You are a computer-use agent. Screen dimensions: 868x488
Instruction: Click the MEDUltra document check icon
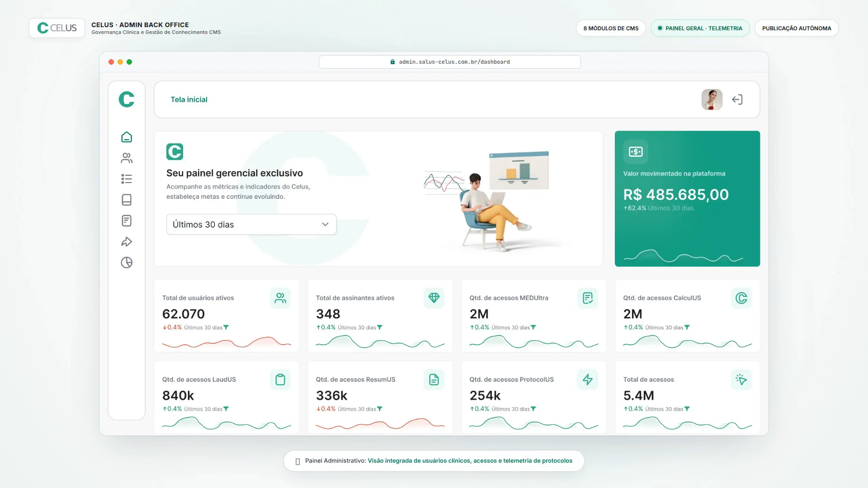(588, 298)
